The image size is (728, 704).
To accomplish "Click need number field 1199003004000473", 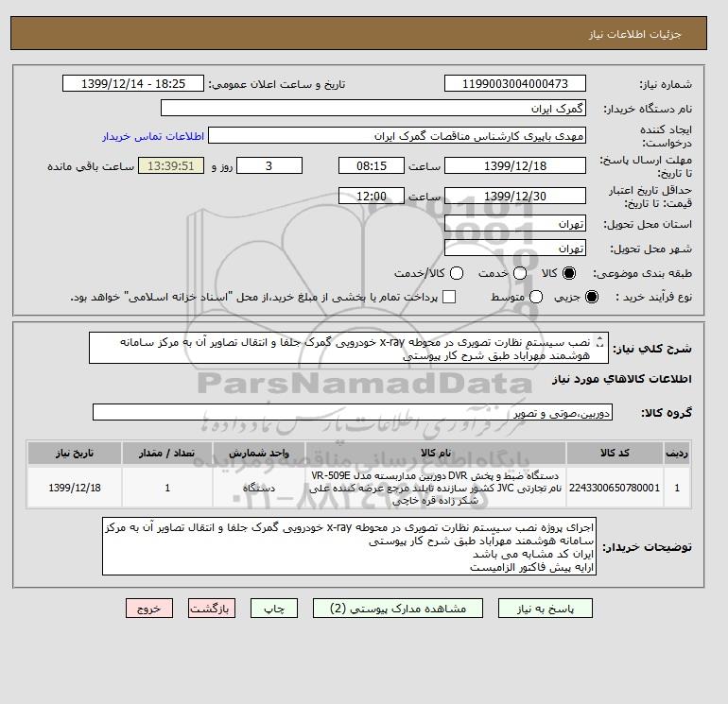I will [515, 83].
